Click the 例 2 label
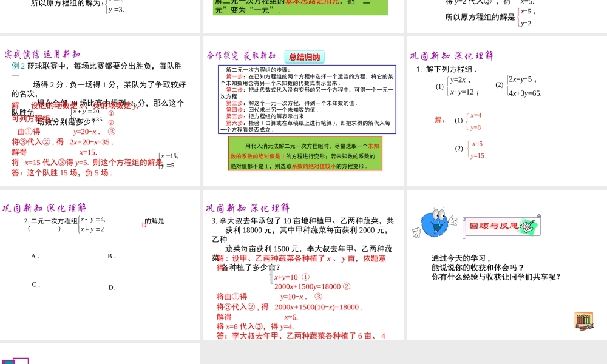Image resolution: width=607 pixels, height=364 pixels. click(x=18, y=66)
